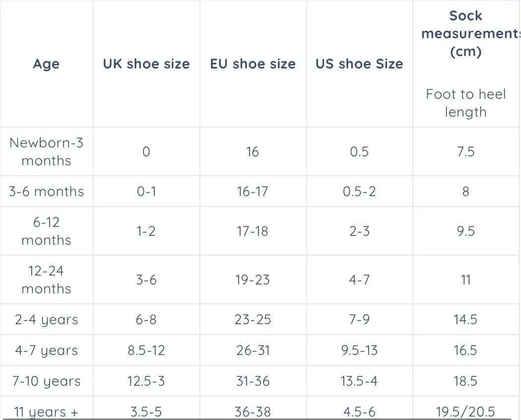
Task: Select the 4-7 years age cell
Action: pyautogui.click(x=46, y=350)
